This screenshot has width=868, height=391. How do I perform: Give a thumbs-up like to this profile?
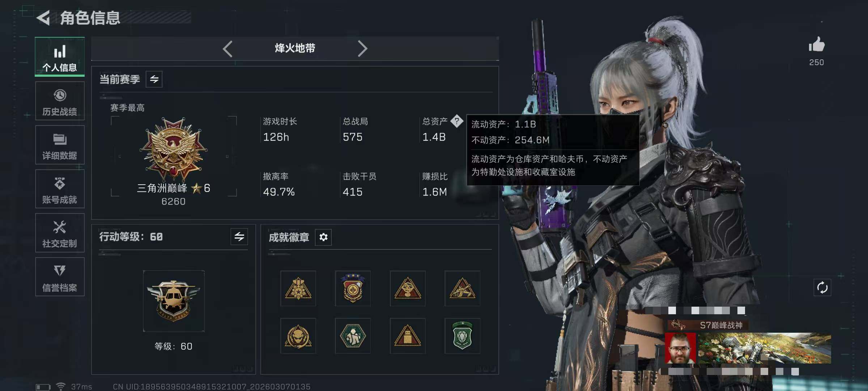[817, 45]
